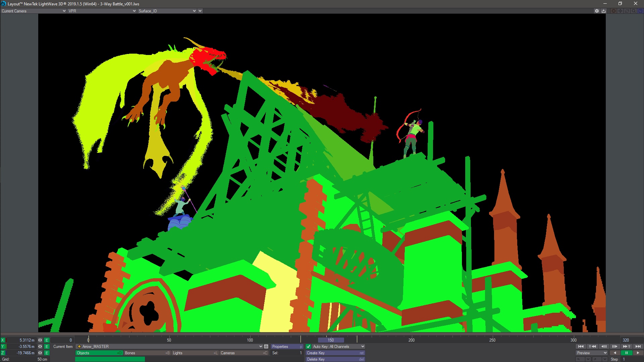Open the Current Camera view dropdown
The image size is (644, 362).
point(34,11)
